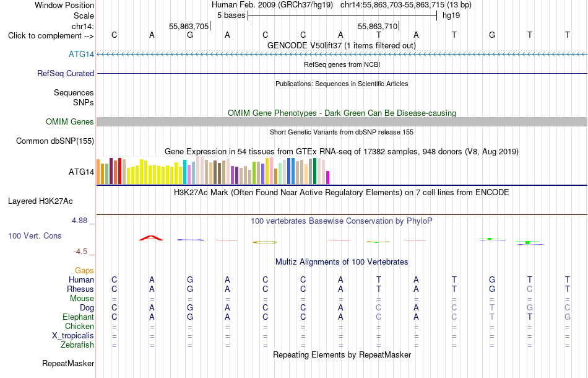Open 'Multiz Alignments of 100 Vertebrates' title
This screenshot has height=378, width=588.
click(x=342, y=262)
